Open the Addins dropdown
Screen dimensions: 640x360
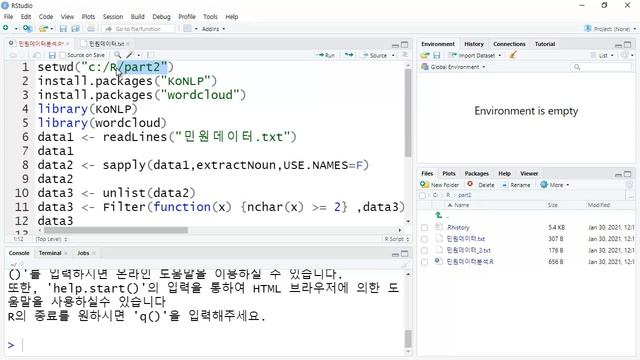tap(213, 29)
